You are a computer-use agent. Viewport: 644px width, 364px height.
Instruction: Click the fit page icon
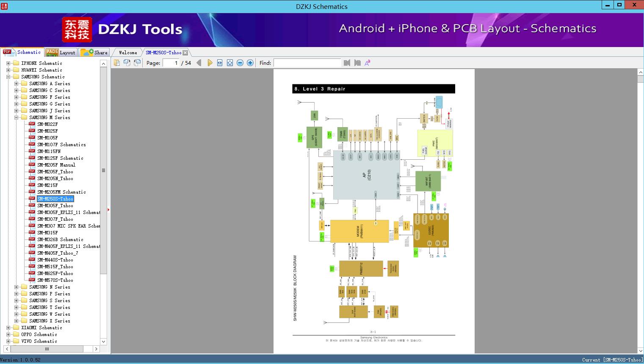[x=230, y=63]
